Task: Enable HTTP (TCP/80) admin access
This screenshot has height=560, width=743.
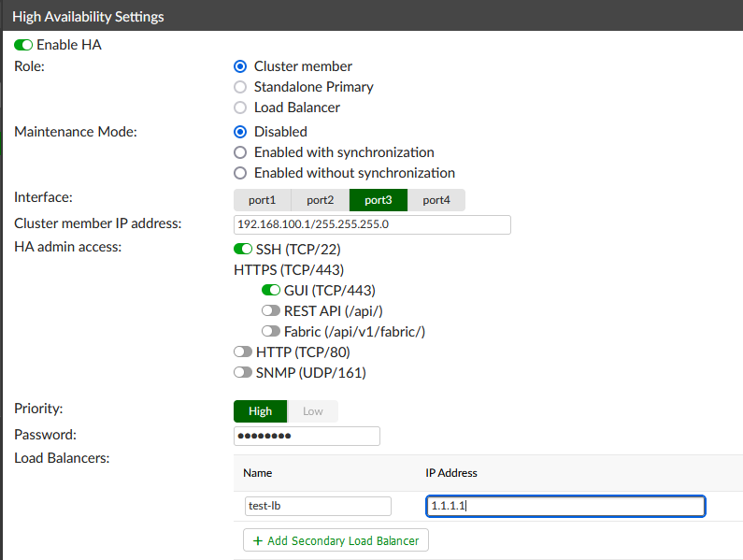Action: click(x=243, y=352)
